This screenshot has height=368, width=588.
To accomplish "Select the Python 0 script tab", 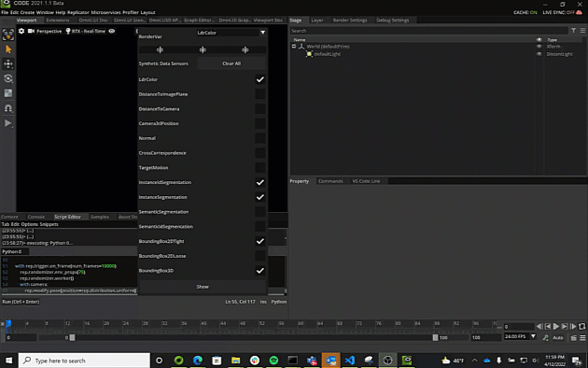I will coord(12,251).
